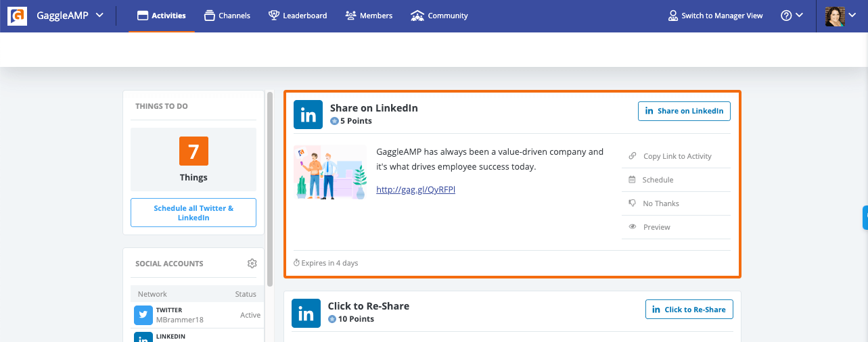Click the Preview eye icon
This screenshot has height=342, width=868.
click(x=632, y=227)
